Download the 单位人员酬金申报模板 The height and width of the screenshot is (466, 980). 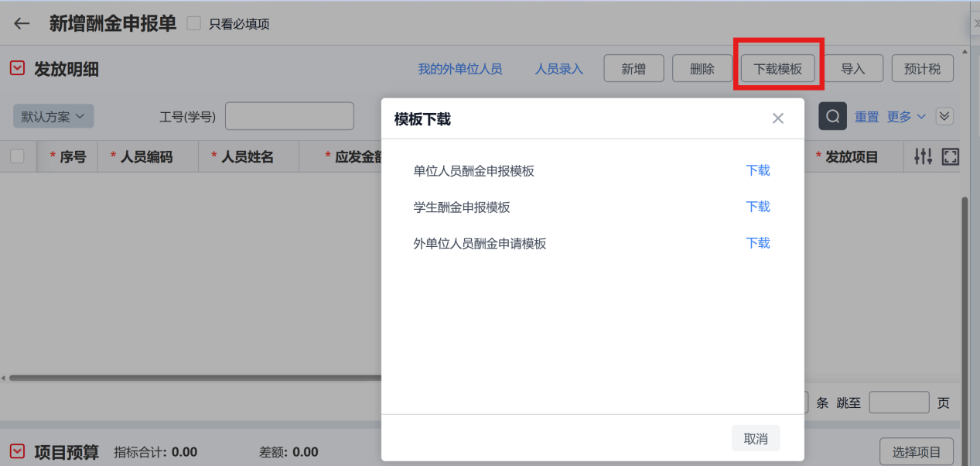pyautogui.click(x=757, y=170)
